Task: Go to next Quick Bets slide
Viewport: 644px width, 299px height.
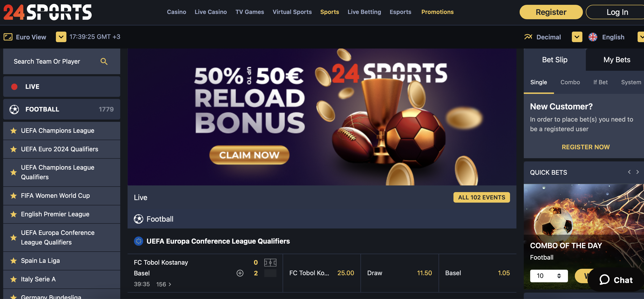Action: pyautogui.click(x=638, y=172)
